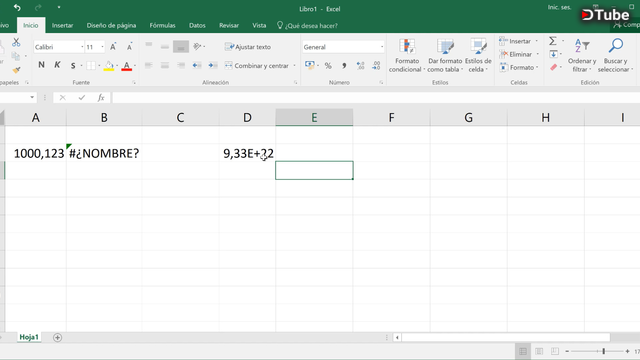Apply the red font color A
This screenshot has width=640, height=360.
pos(127,66)
